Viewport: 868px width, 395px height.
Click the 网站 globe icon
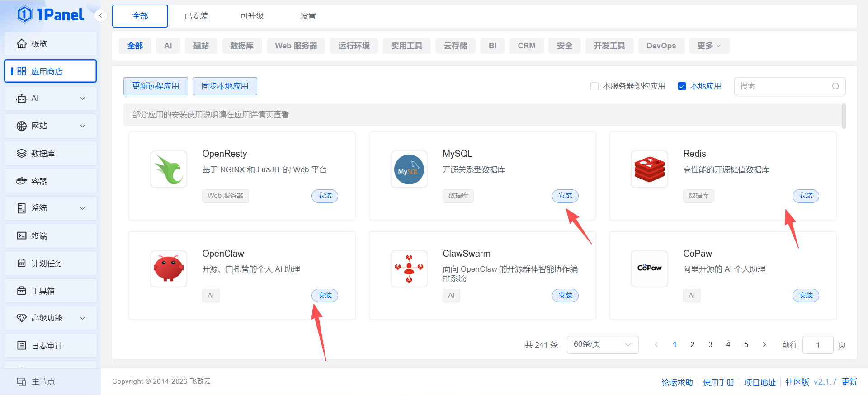point(21,126)
